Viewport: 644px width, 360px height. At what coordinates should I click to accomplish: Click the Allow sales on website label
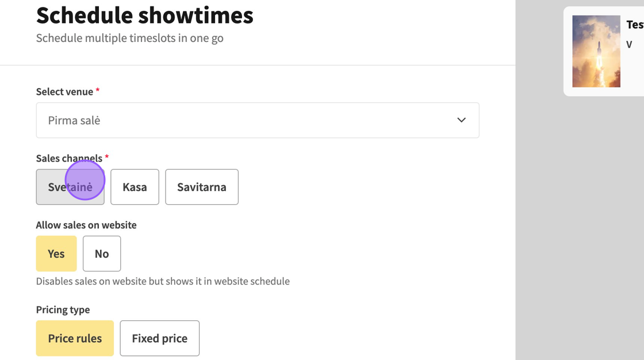(x=86, y=225)
